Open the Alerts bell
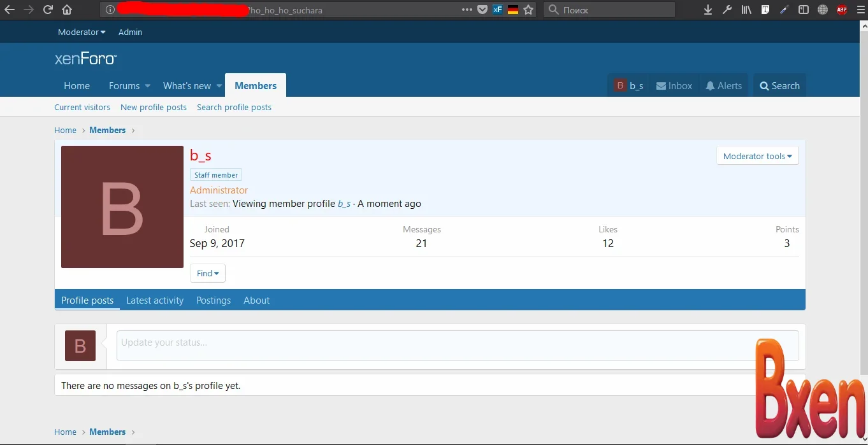The image size is (868, 445). [x=723, y=86]
